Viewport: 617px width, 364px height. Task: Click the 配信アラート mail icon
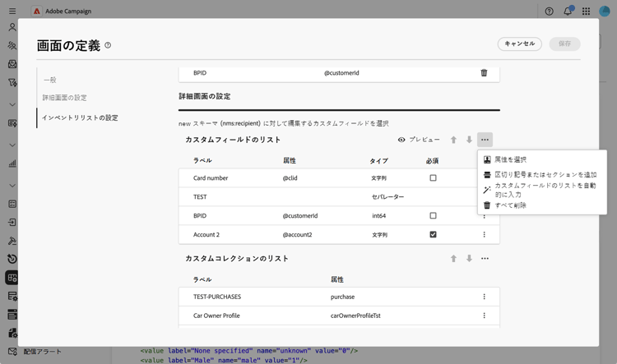click(x=12, y=352)
